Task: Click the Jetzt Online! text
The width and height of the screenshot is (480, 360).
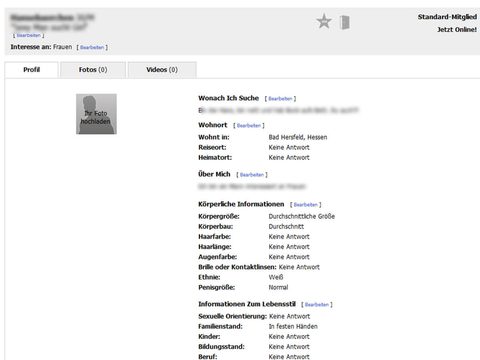Action: 457,30
